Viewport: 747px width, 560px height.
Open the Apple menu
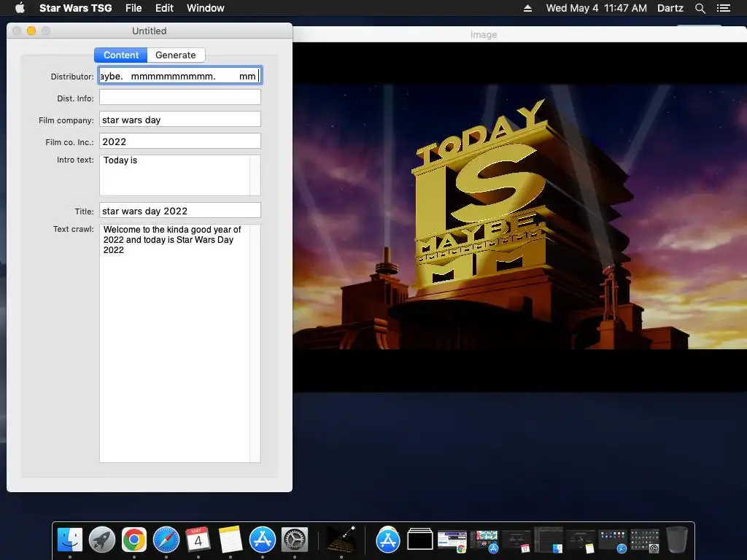click(x=20, y=7)
